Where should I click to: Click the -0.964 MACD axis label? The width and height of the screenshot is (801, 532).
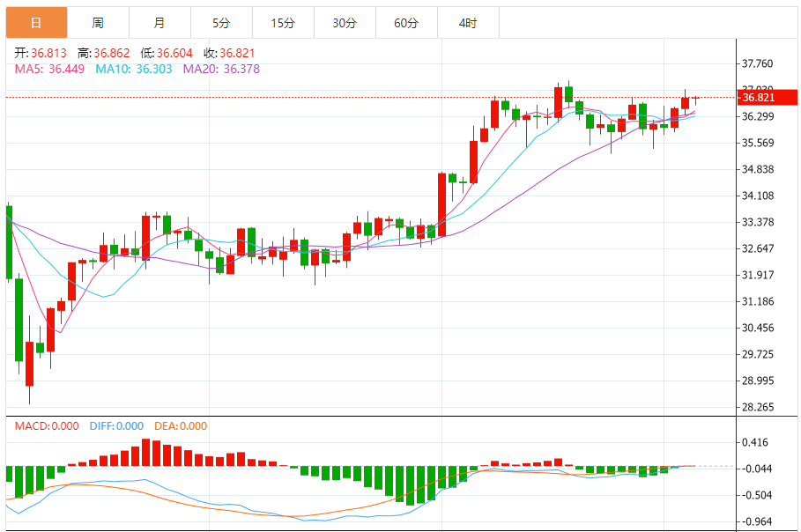coord(755,521)
